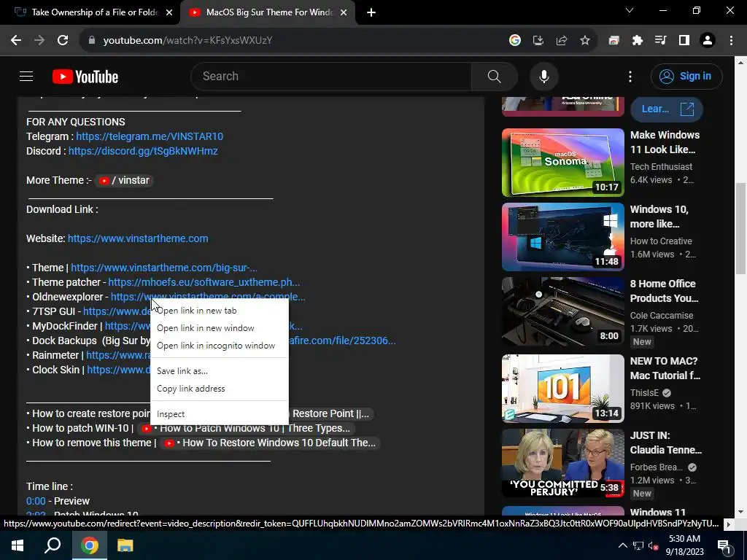The width and height of the screenshot is (747, 560).
Task: Open File Explorer from taskbar
Action: click(x=125, y=545)
